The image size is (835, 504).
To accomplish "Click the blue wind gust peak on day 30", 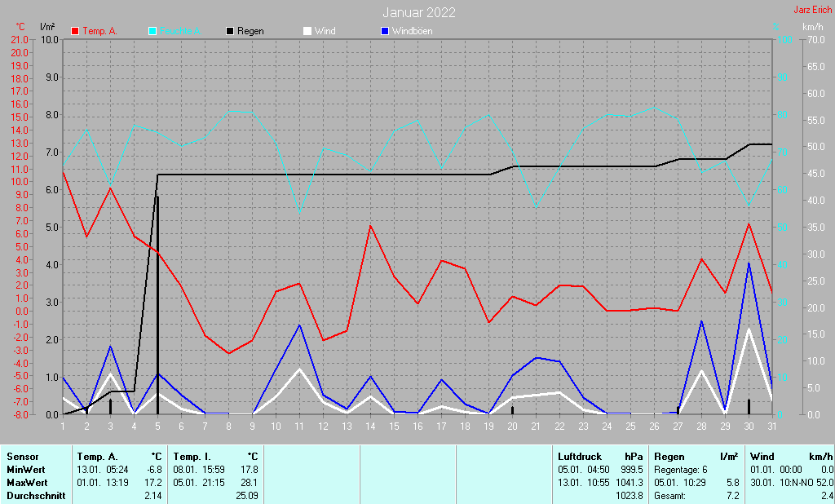I will (749, 263).
